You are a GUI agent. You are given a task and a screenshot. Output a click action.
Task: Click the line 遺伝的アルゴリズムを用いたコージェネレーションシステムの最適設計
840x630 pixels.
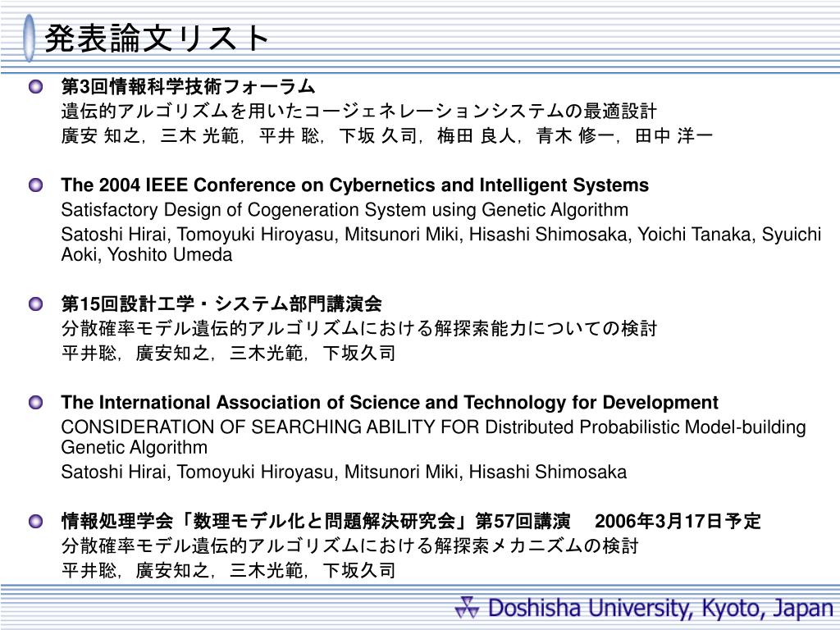pos(359,111)
